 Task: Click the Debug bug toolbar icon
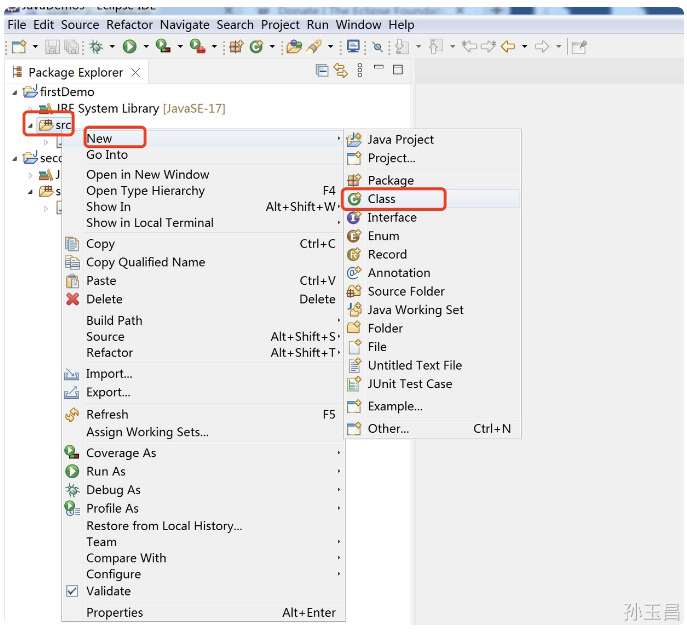coord(96,46)
